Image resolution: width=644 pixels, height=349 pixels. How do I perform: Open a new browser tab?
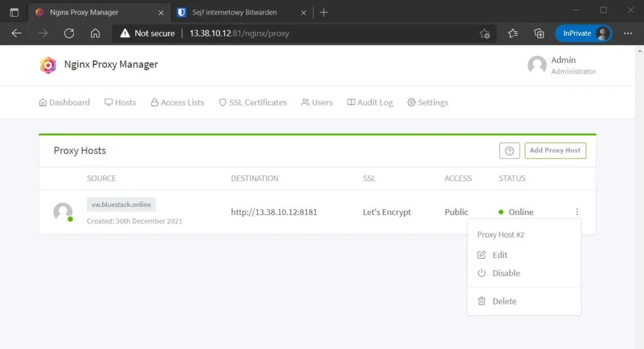pyautogui.click(x=324, y=13)
